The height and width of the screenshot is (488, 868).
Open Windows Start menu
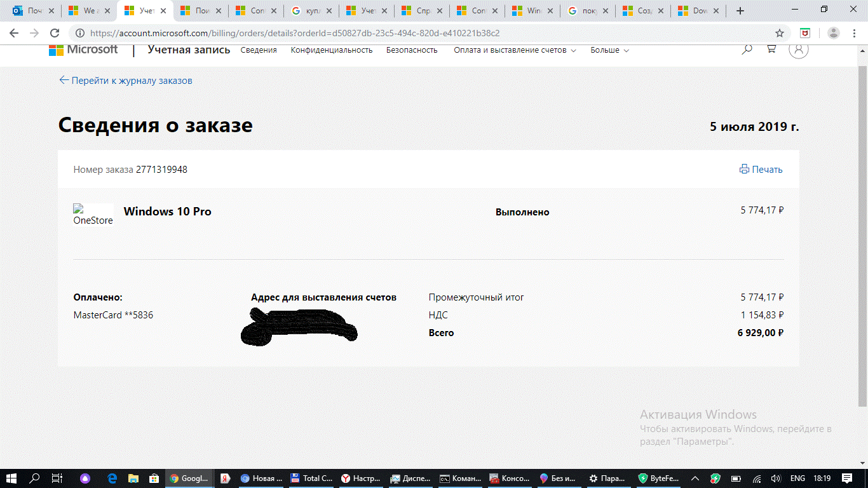tap(12, 478)
